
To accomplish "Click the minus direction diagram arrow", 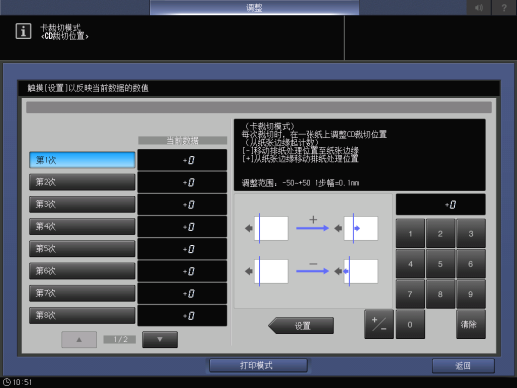I will point(313,271).
